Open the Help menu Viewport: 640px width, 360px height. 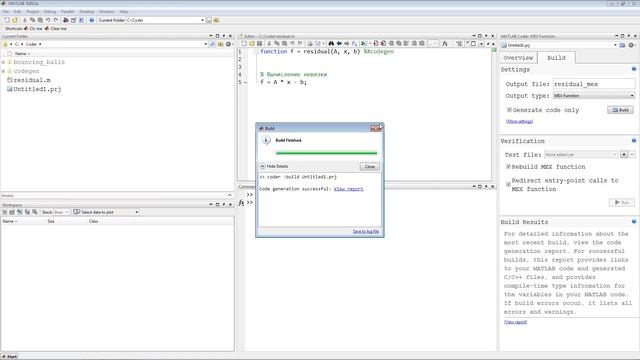tap(124, 11)
